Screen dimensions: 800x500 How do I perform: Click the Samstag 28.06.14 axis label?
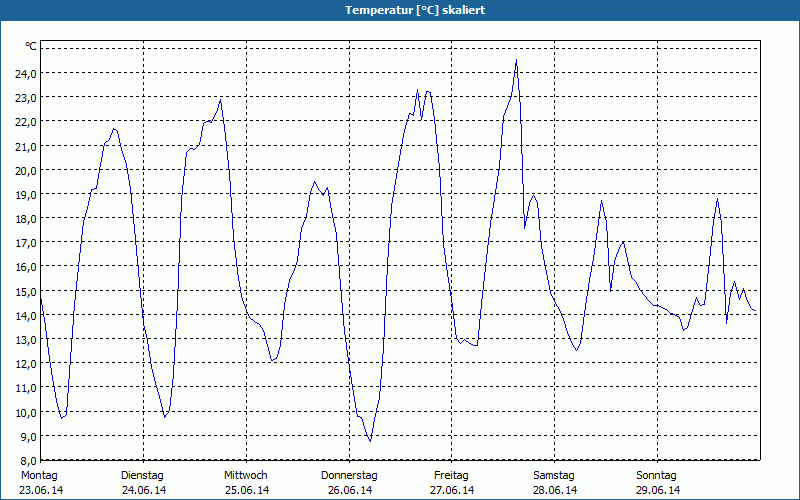[x=555, y=483]
